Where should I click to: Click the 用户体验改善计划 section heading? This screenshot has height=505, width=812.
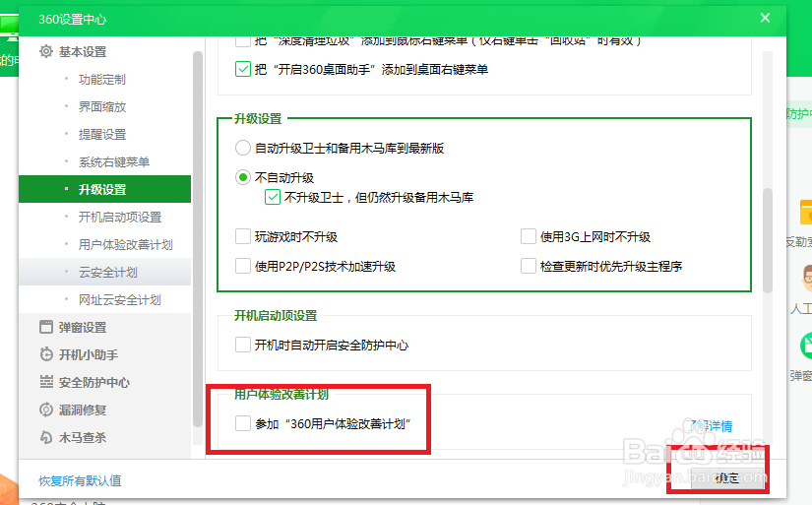[281, 394]
